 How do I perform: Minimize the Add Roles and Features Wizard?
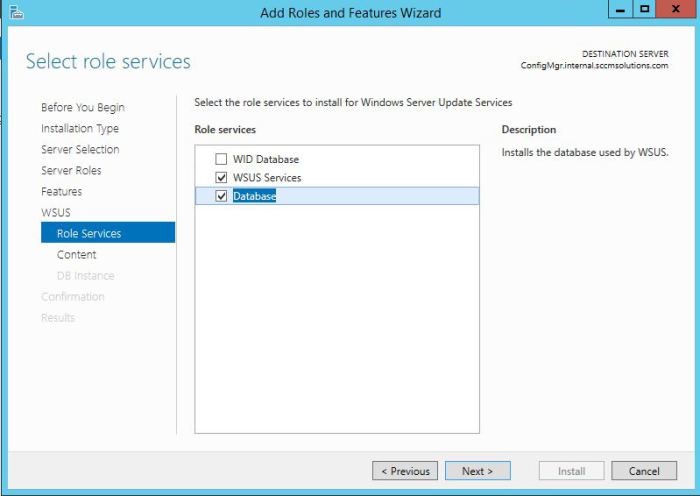[620, 9]
